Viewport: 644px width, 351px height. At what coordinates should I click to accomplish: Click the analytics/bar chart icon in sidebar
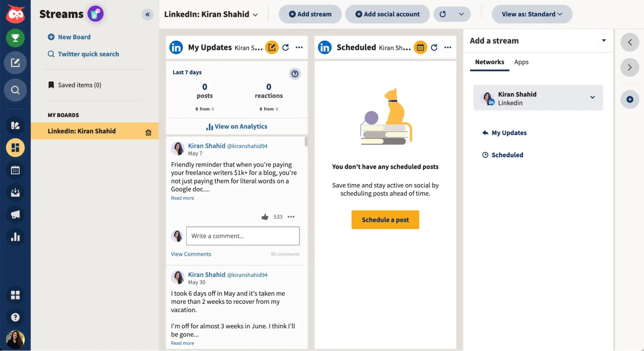point(15,237)
